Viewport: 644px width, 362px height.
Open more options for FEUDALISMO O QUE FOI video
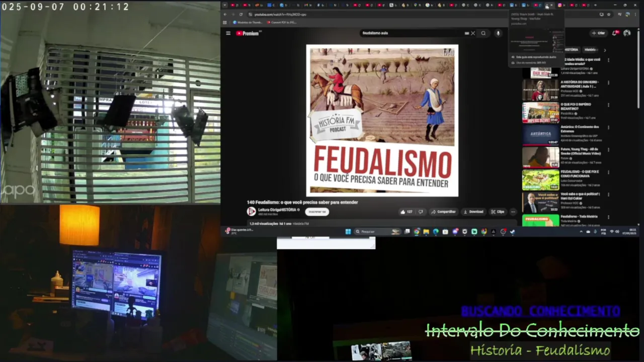[608, 172]
